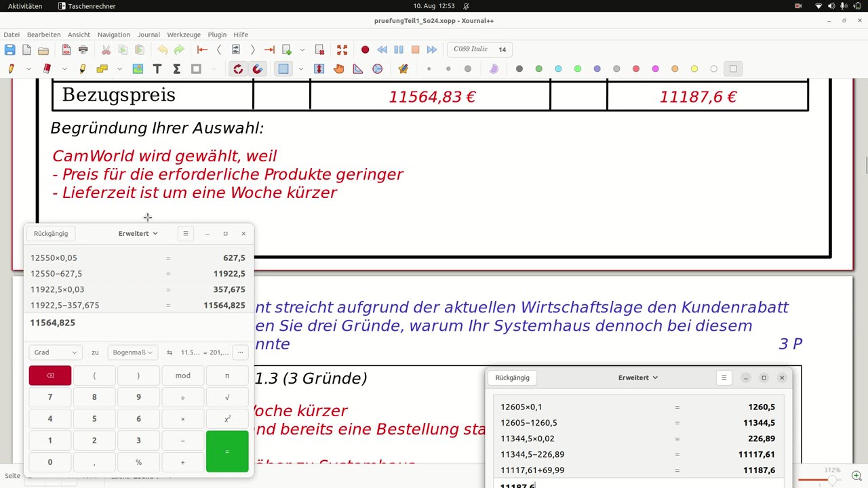
Task: Open pen tool options dropdown arrow
Action: click(28, 68)
